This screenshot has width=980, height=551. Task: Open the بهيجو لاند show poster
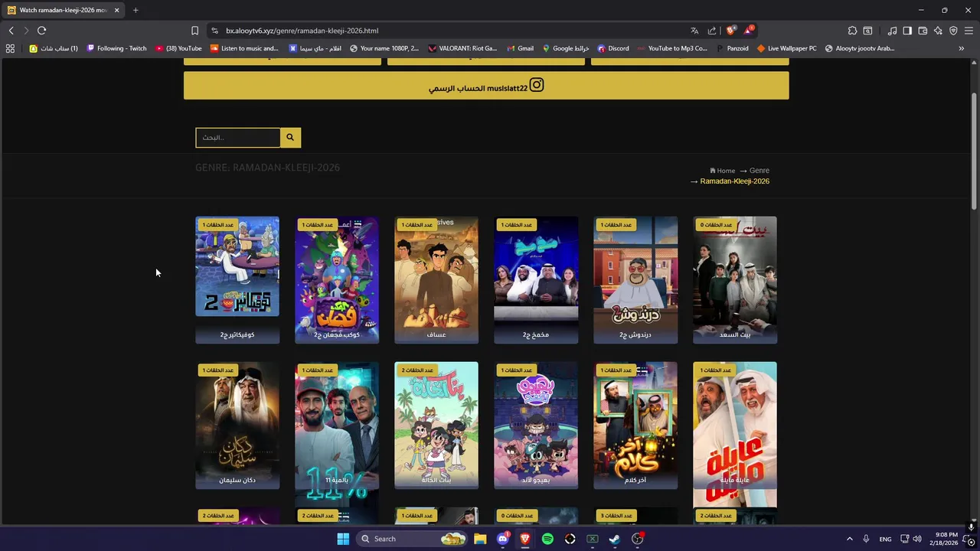(x=536, y=425)
